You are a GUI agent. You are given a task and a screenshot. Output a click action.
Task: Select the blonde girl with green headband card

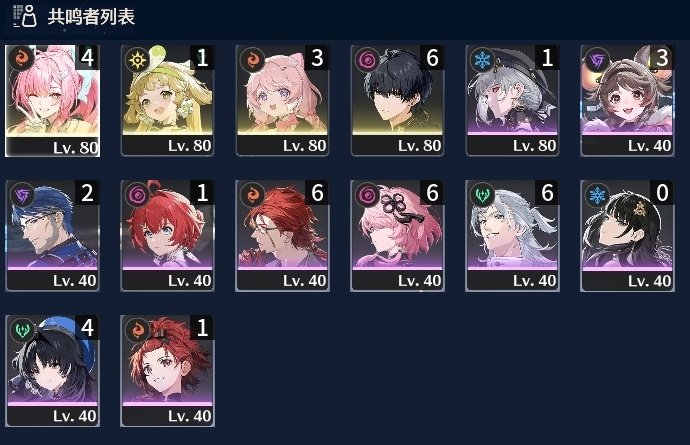point(167,100)
